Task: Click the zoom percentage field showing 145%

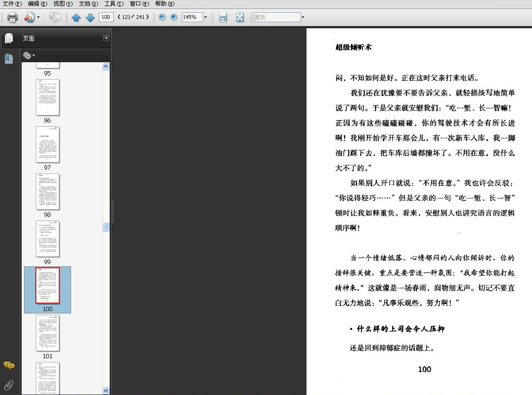Action: 192,17
